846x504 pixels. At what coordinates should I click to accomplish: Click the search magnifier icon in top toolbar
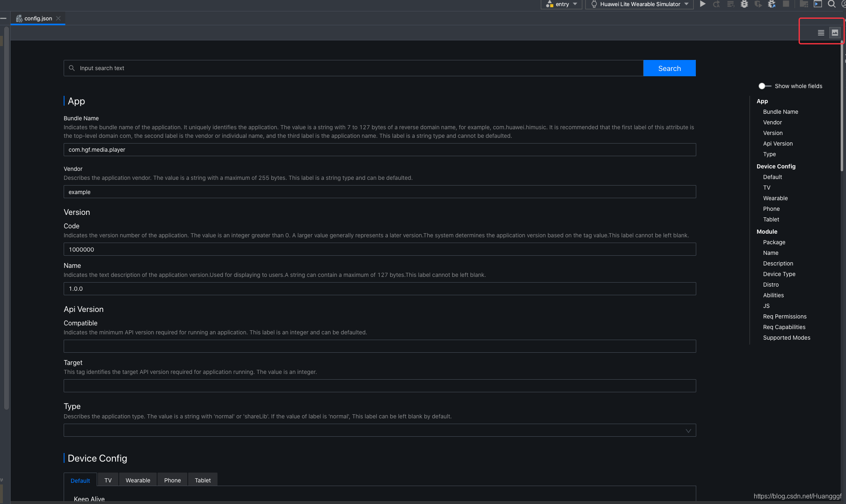(831, 4)
